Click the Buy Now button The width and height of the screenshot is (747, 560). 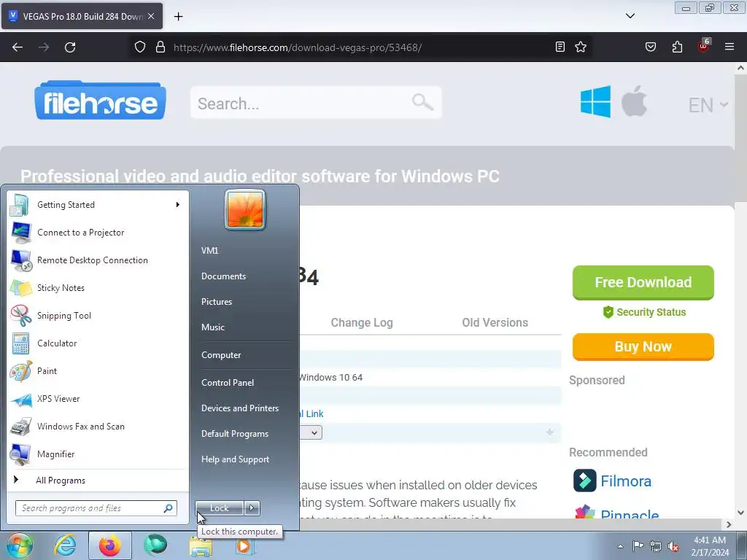643,346
